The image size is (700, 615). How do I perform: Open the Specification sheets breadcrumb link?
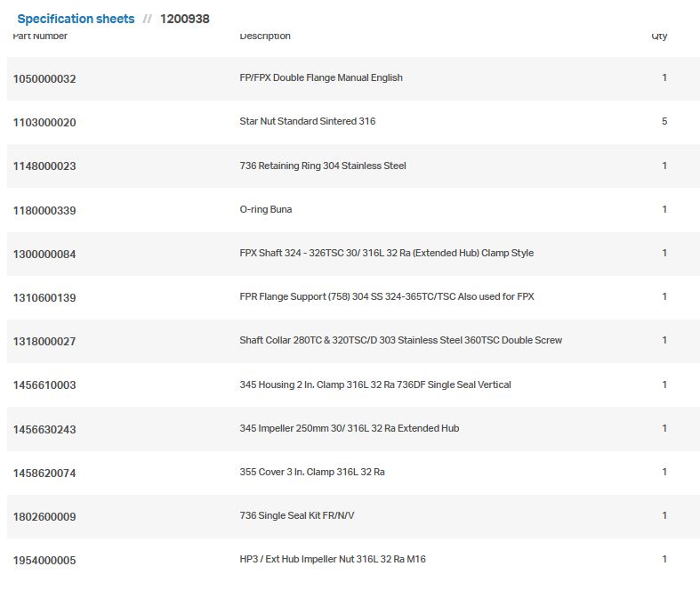[76, 19]
